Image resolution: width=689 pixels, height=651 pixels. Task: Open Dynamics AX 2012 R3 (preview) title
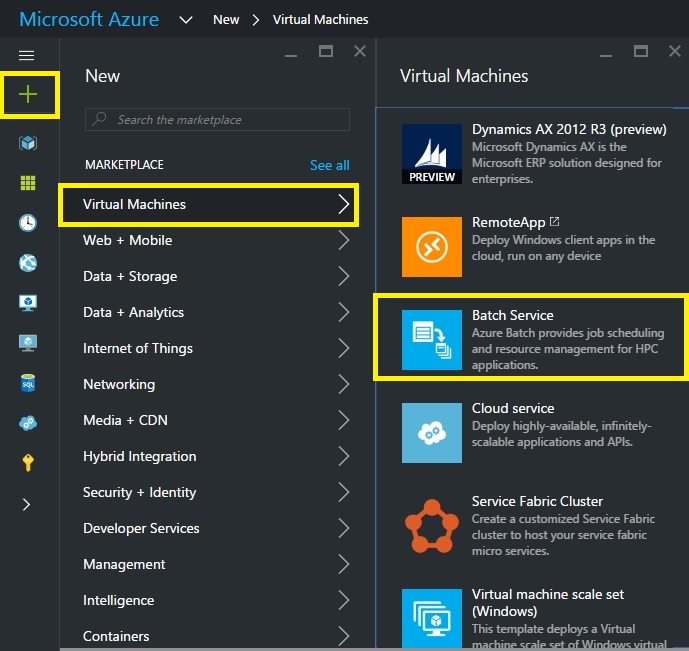point(569,129)
